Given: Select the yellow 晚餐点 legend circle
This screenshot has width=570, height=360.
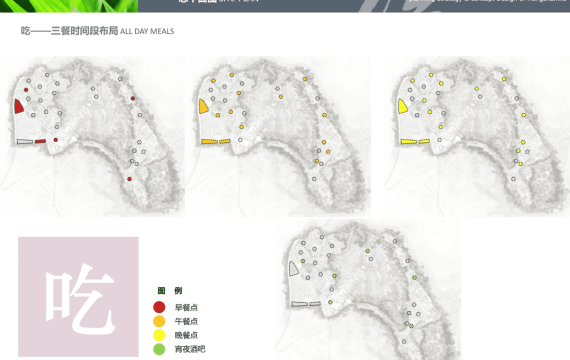Looking at the screenshot, I should [159, 335].
